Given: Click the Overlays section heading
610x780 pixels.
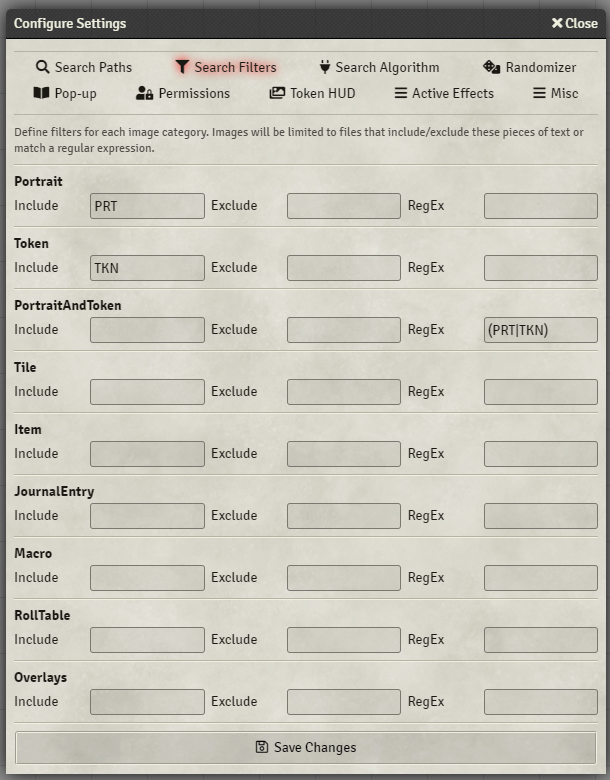Looking at the screenshot, I should (x=40, y=678).
